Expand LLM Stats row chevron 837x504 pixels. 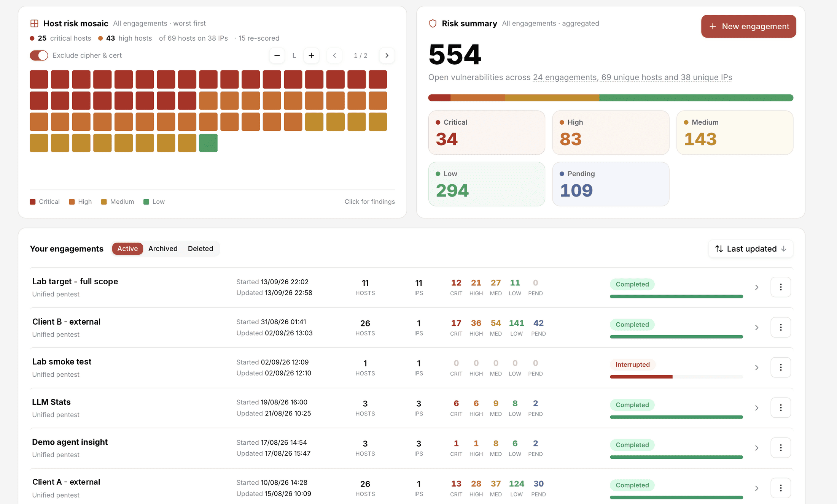coord(757,408)
